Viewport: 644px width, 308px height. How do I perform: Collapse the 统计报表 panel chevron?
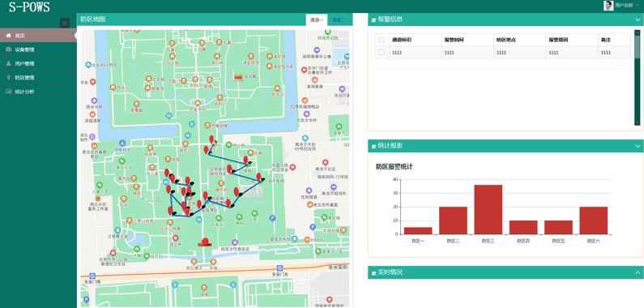pyautogui.click(x=638, y=146)
